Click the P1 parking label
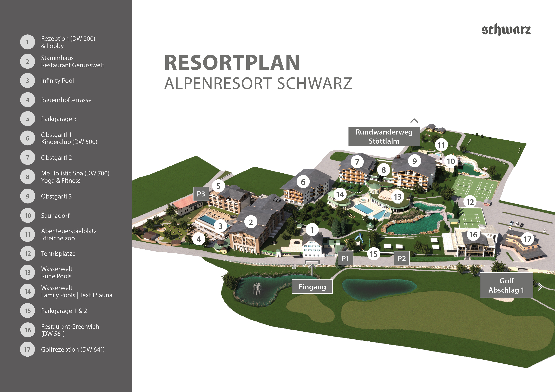This screenshot has width=555, height=392. click(x=345, y=258)
